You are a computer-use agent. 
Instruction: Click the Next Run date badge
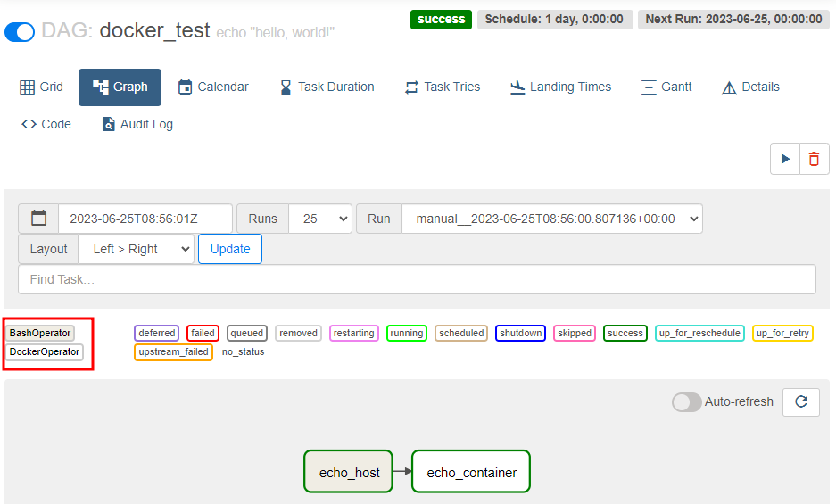pos(733,20)
